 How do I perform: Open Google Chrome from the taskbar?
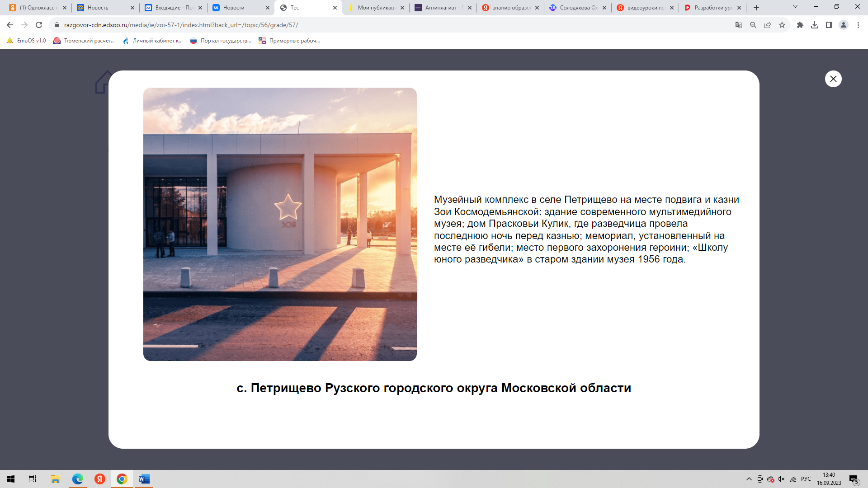(x=122, y=479)
